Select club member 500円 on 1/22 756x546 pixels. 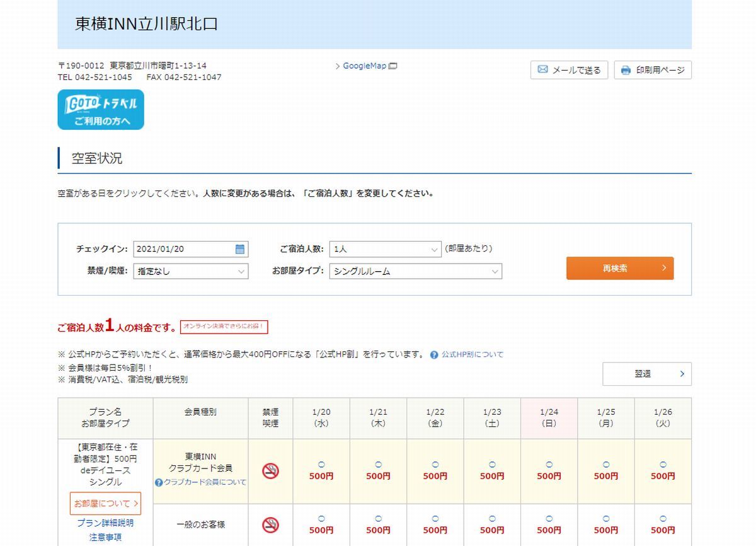click(x=435, y=476)
